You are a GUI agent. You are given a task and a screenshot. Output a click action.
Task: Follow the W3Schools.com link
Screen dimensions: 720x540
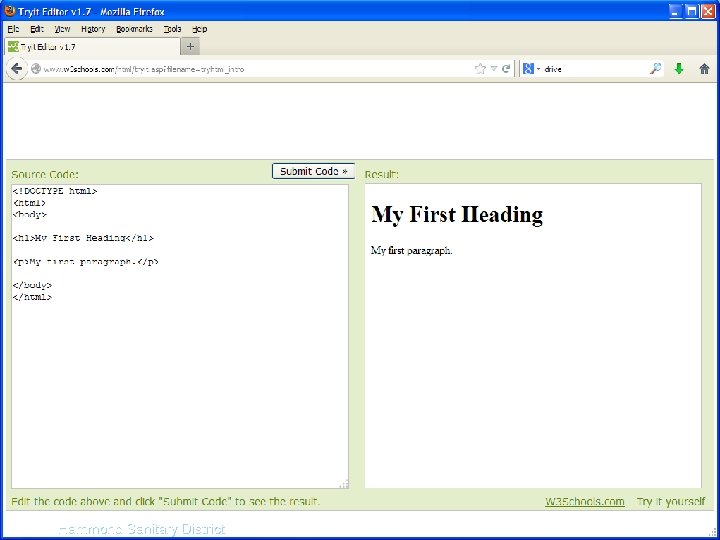pos(585,501)
